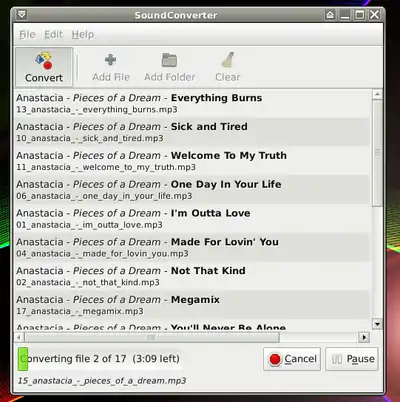Click the horizontal scrollbar thumb
The height and width of the screenshot is (402, 400).
[x=152, y=337]
